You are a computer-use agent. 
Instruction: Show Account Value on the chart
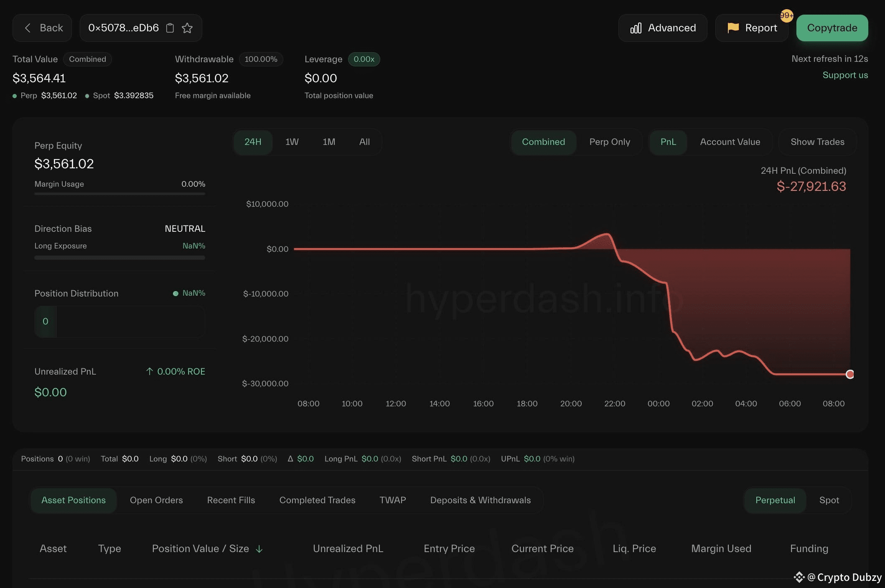[730, 142]
